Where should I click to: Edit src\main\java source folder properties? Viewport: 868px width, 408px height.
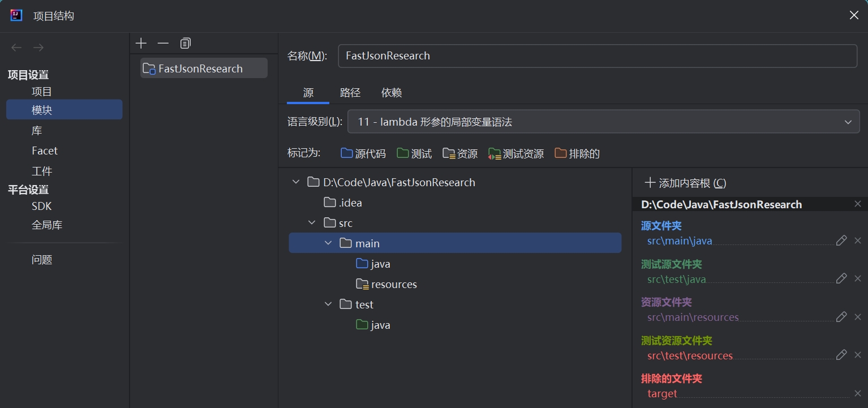(841, 240)
